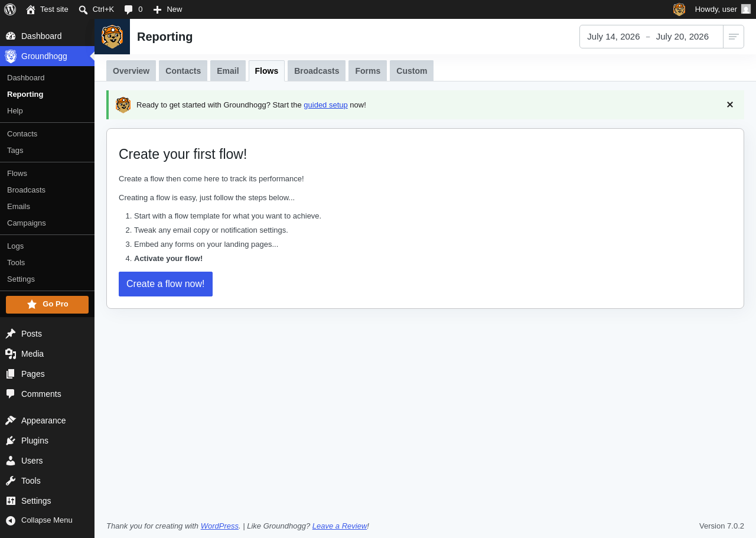Click the 'Create your first flow!' heading
The height and width of the screenshot is (538, 756).
pyautogui.click(x=183, y=154)
